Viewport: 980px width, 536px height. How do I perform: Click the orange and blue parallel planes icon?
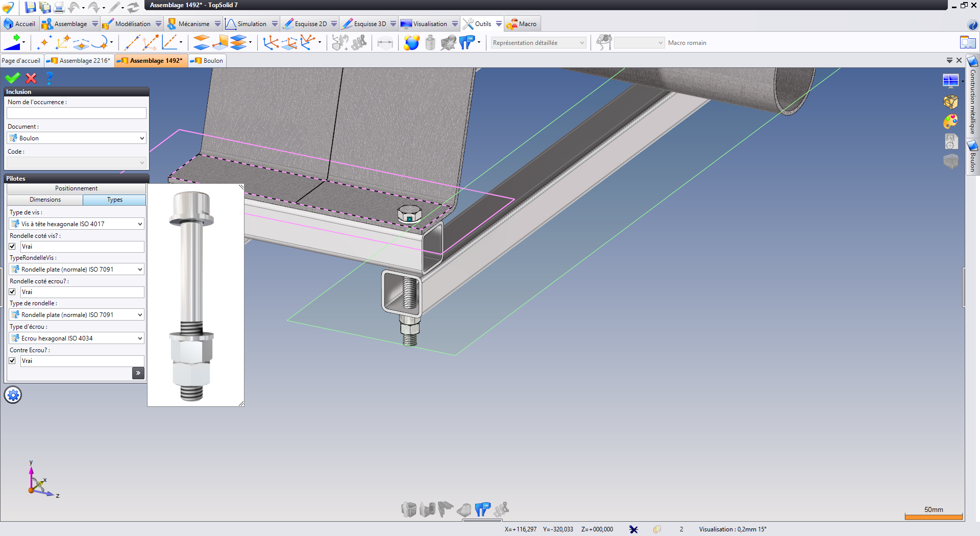tap(202, 43)
